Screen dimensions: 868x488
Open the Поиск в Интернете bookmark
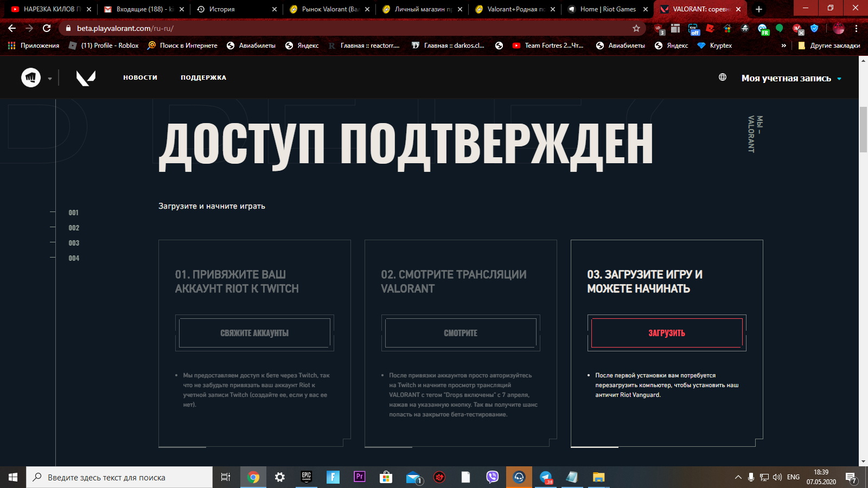(x=182, y=46)
